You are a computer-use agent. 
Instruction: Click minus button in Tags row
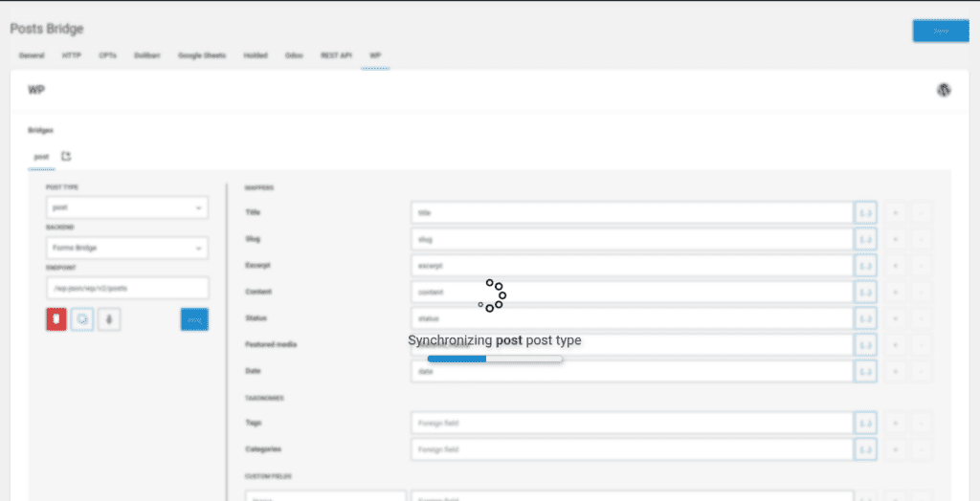pos(922,423)
